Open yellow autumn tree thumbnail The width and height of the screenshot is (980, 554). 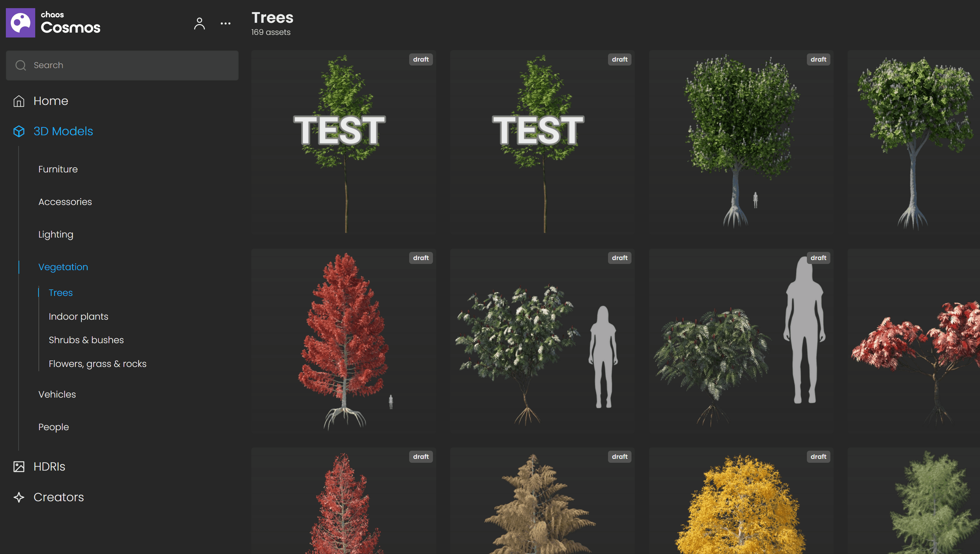coord(741,501)
